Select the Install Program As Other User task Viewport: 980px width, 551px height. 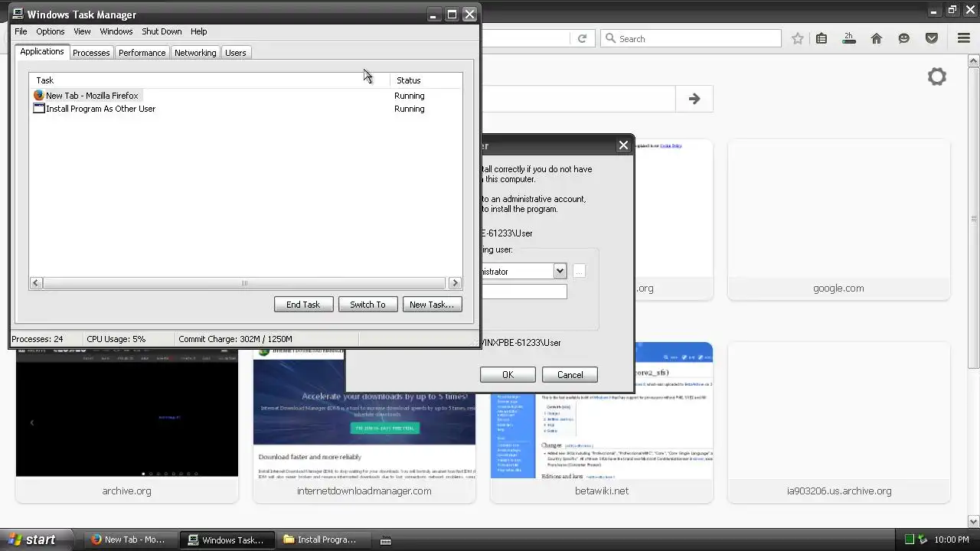[x=100, y=109]
